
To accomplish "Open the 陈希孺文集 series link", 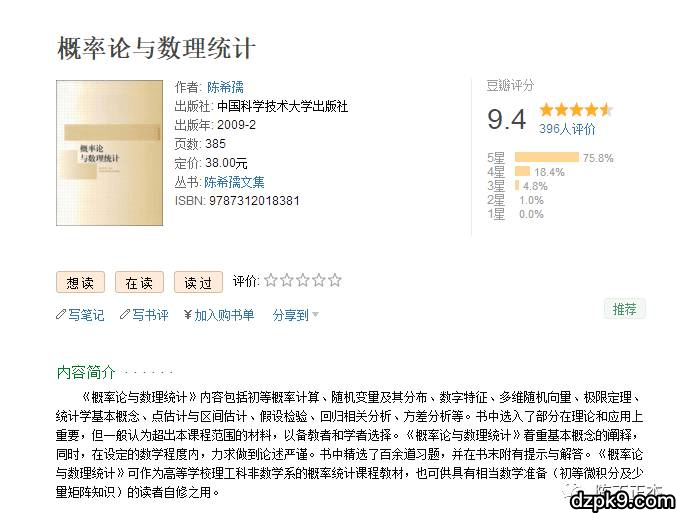I will click(x=234, y=182).
